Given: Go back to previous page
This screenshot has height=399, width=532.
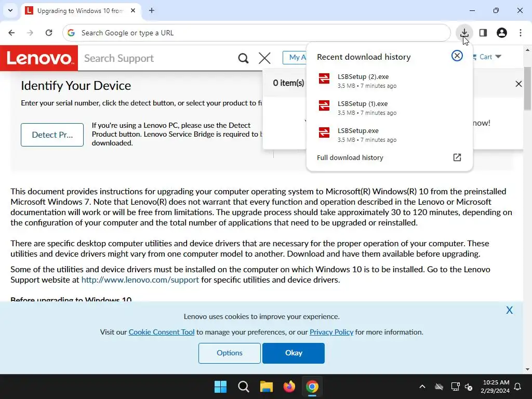Looking at the screenshot, I should pyautogui.click(x=11, y=33).
